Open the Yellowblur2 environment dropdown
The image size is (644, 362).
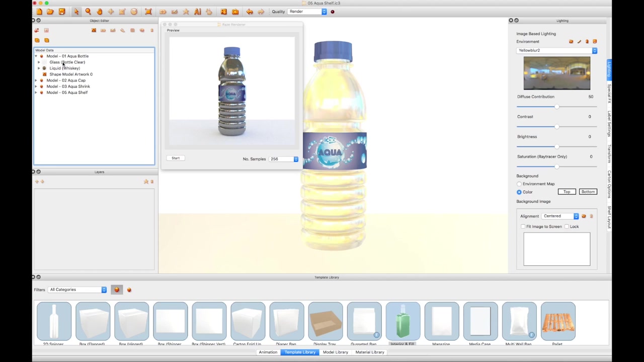pos(556,50)
